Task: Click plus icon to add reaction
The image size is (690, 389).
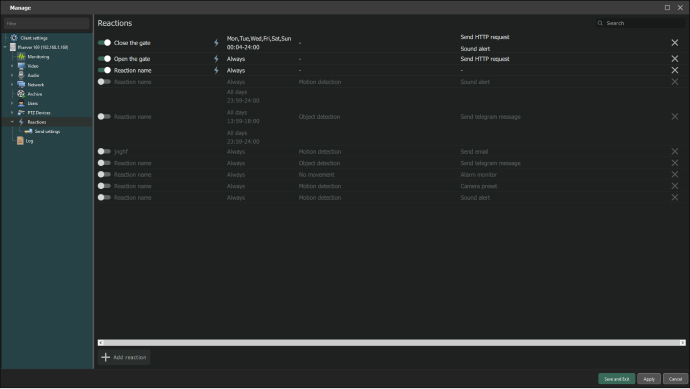Action: [106, 357]
